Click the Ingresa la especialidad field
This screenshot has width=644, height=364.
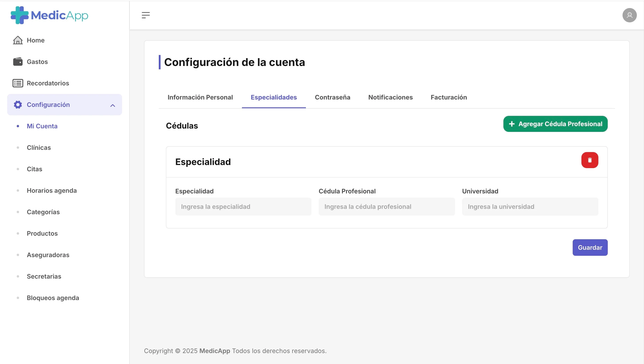pyautogui.click(x=243, y=207)
